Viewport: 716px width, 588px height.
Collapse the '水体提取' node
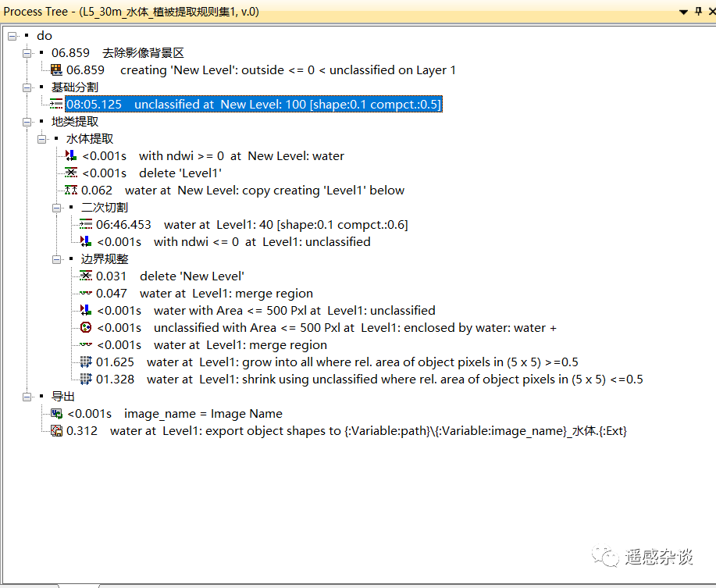click(41, 139)
